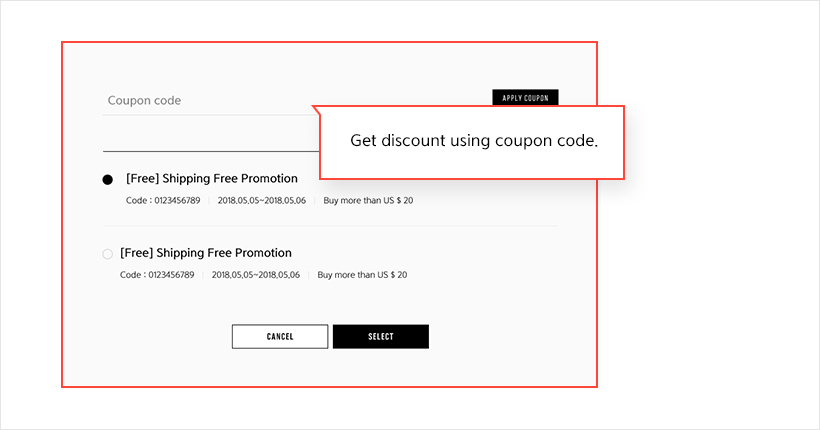Select the filled radio button for Shipping Free Promotion
This screenshot has width=820, height=430.
point(108,180)
